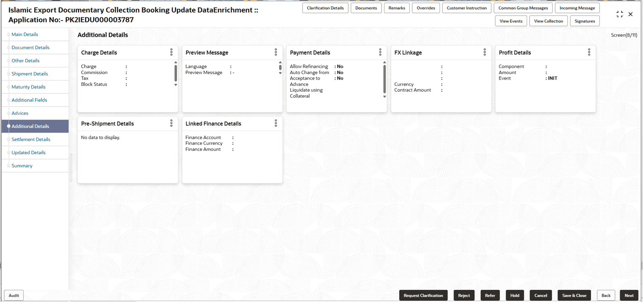Open the Preview Message tile options menu
Screen dimensions: 644x302
[276, 52]
